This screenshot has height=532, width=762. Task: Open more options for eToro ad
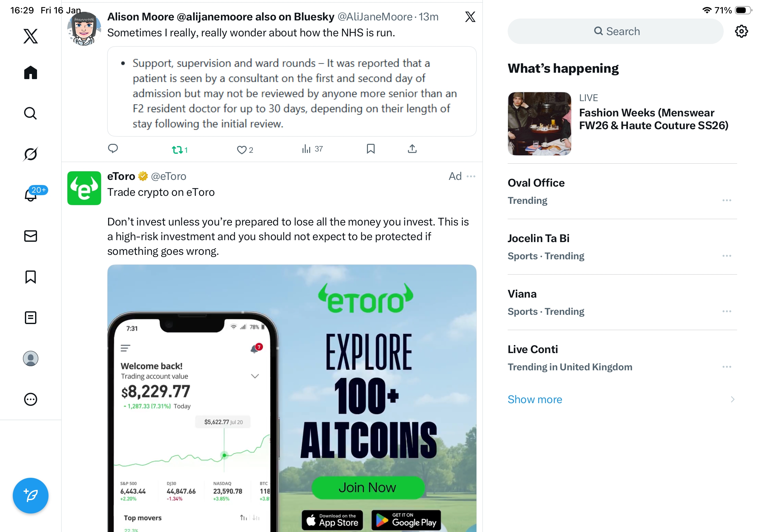pos(471,176)
